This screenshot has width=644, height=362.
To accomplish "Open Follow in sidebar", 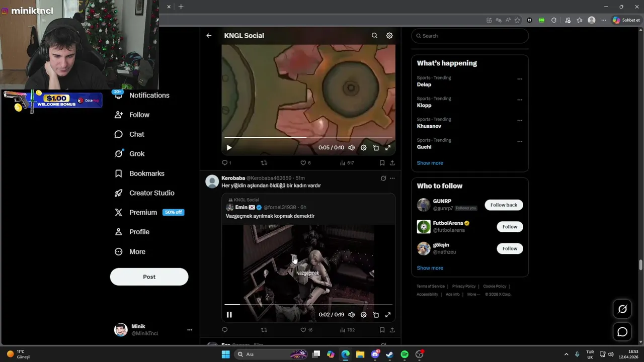I will coord(132,115).
